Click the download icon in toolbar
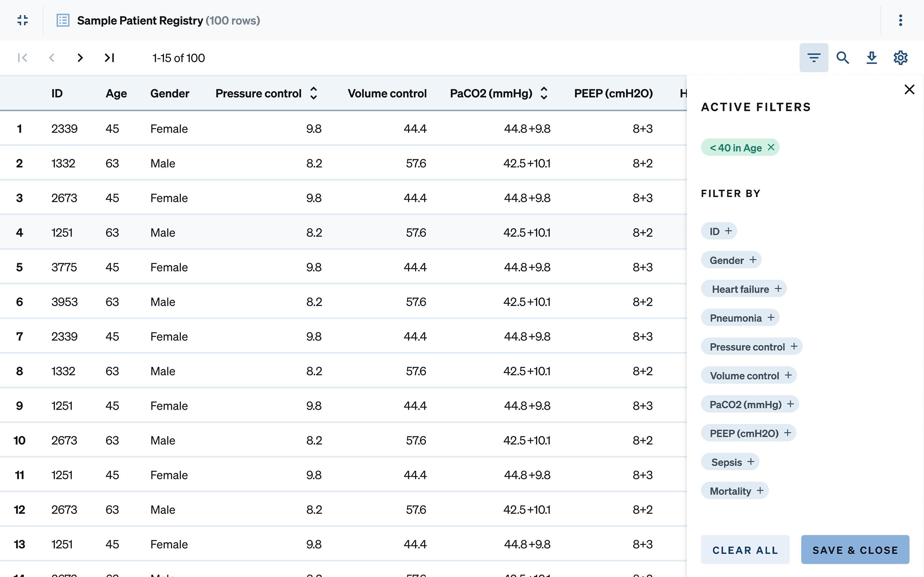 [x=872, y=58]
